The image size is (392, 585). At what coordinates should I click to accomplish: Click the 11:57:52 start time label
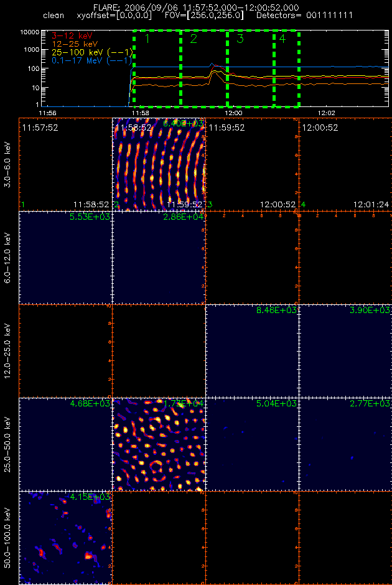40,128
